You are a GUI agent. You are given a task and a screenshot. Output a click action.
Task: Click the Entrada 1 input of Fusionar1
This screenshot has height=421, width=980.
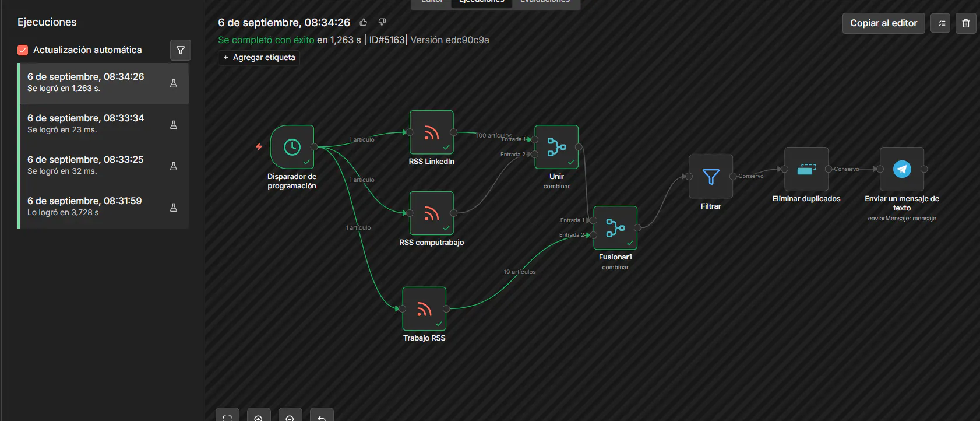coord(593,220)
